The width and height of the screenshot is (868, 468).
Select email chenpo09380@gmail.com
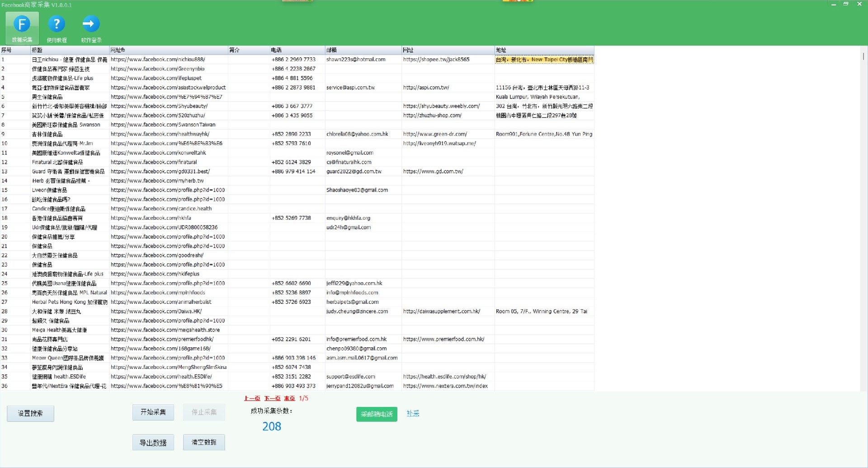[363, 349]
